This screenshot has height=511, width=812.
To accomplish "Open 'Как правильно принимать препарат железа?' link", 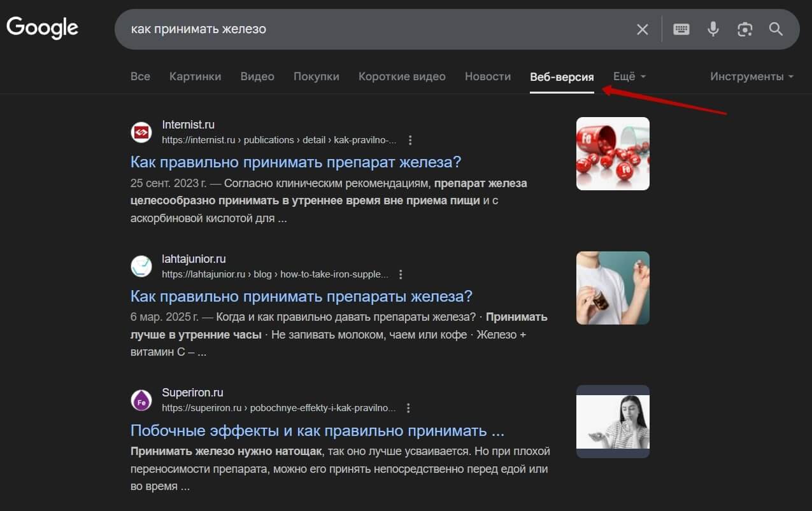I will (x=296, y=162).
